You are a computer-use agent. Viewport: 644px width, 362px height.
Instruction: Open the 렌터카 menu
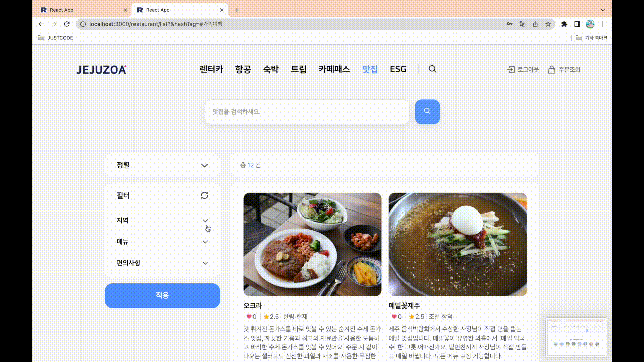point(211,69)
